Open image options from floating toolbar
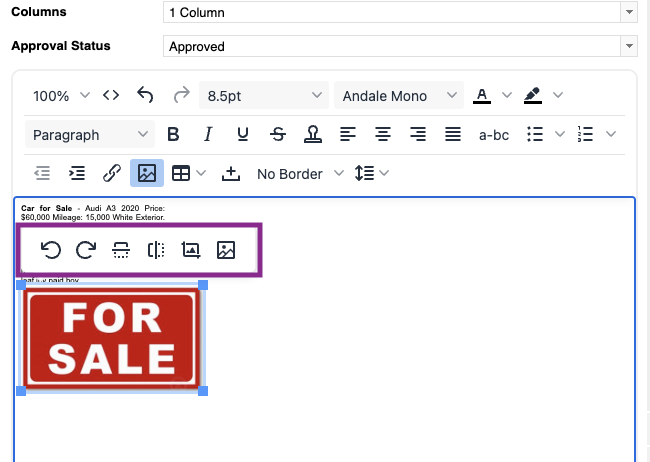 click(226, 250)
